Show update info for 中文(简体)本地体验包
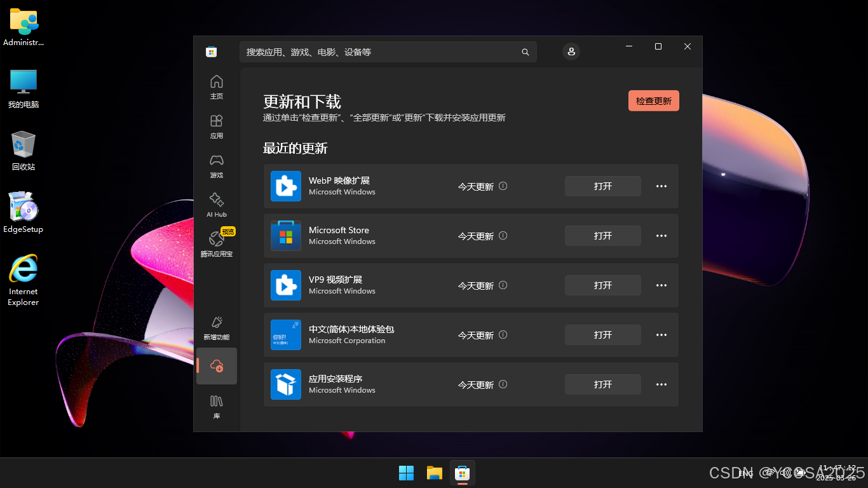Screen dimensions: 868x488 [x=503, y=335]
